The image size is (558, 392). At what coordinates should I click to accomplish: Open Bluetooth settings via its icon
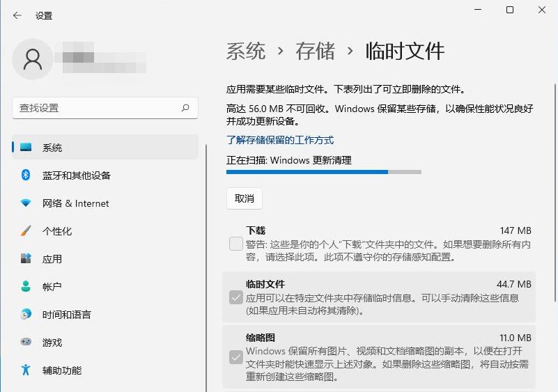26,175
